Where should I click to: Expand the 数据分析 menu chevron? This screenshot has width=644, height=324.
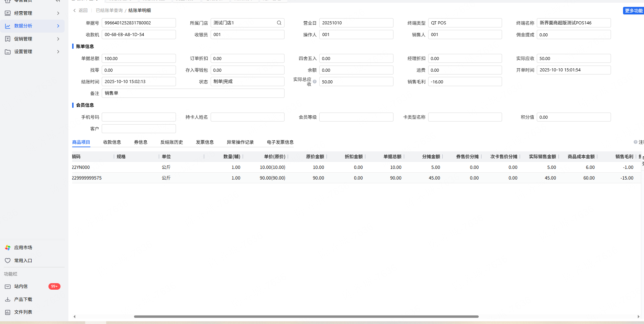[58, 26]
